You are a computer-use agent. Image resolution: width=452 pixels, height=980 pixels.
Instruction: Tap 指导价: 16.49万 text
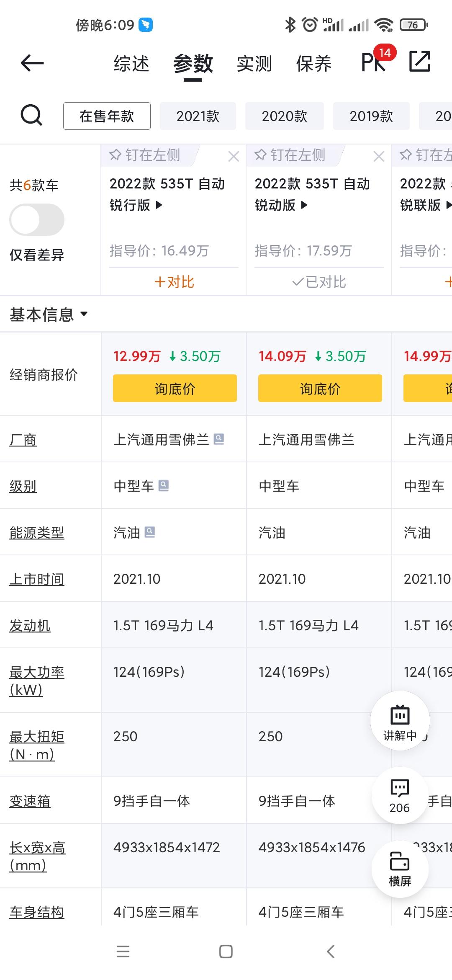coord(159,251)
